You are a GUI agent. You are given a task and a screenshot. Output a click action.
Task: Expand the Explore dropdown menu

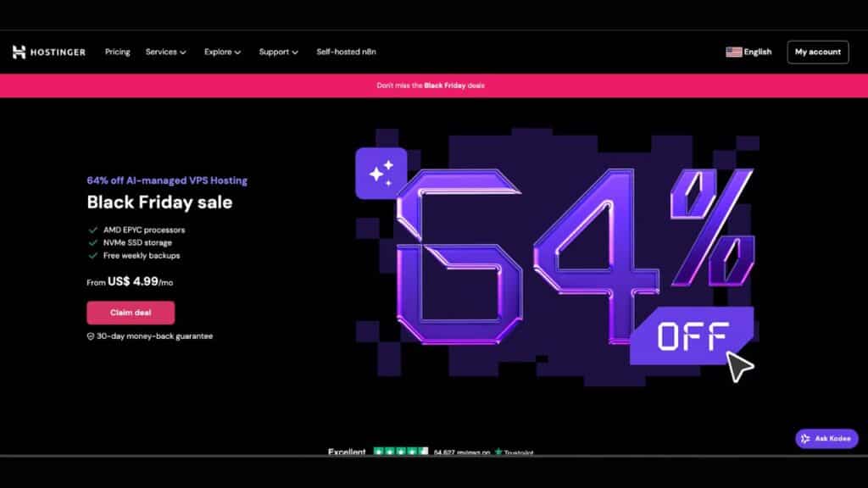click(x=222, y=52)
